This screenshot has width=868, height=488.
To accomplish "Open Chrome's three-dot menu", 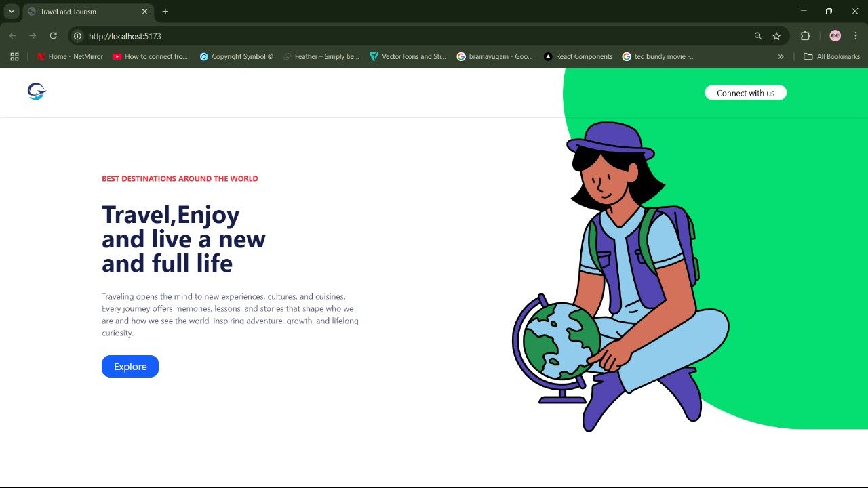I will (x=856, y=36).
